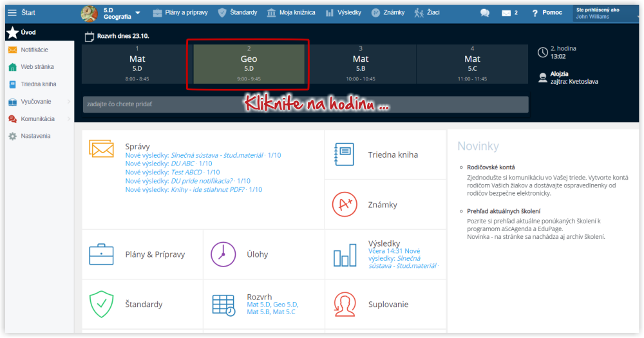This screenshot has width=644, height=338.
Task: Click the Úvod star icon
Action: tap(13, 32)
